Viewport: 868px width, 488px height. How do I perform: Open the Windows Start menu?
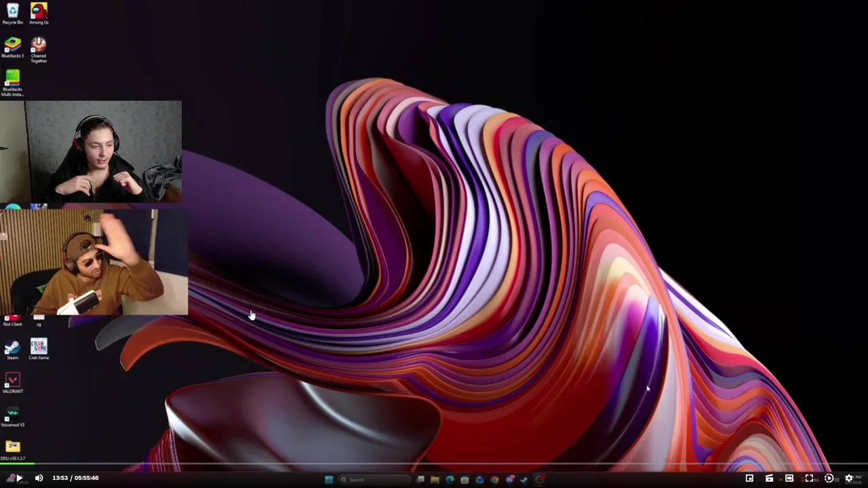click(329, 480)
